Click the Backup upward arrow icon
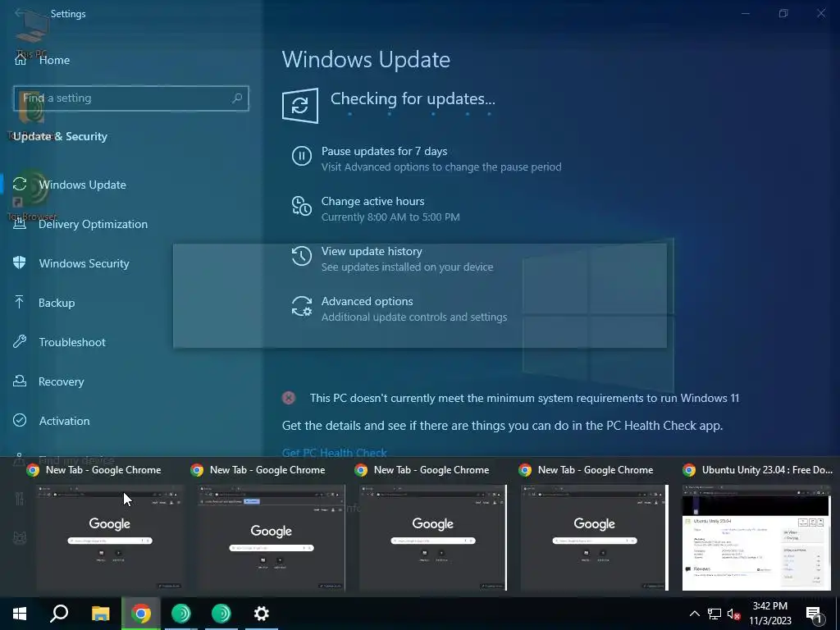 coord(20,302)
